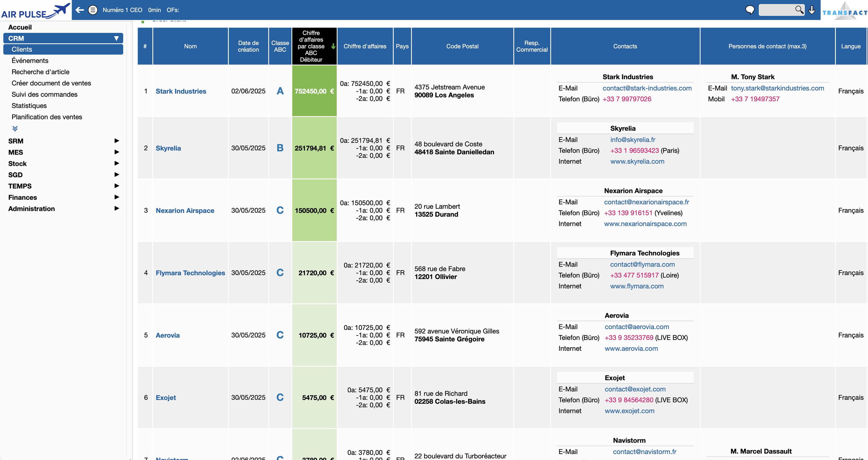Click the double-chevron to show more CRM entries
The image size is (868, 460).
[15, 128]
